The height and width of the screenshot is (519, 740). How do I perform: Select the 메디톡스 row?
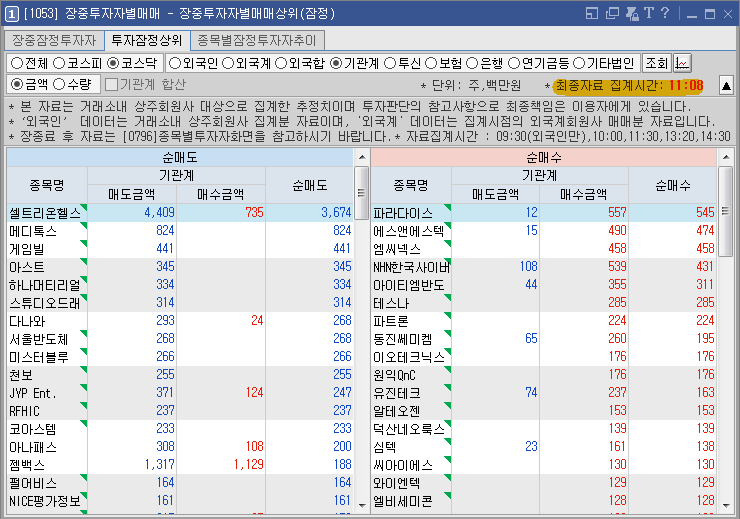(x=180, y=231)
